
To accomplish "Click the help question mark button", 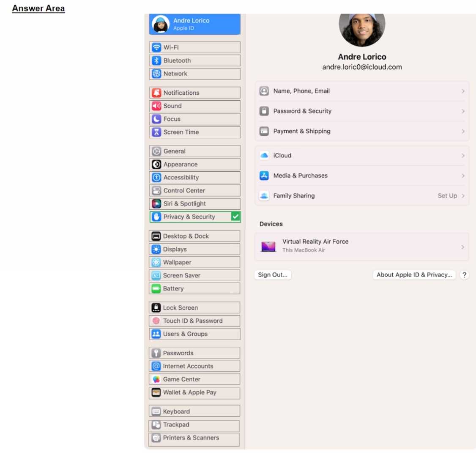I will [x=464, y=275].
